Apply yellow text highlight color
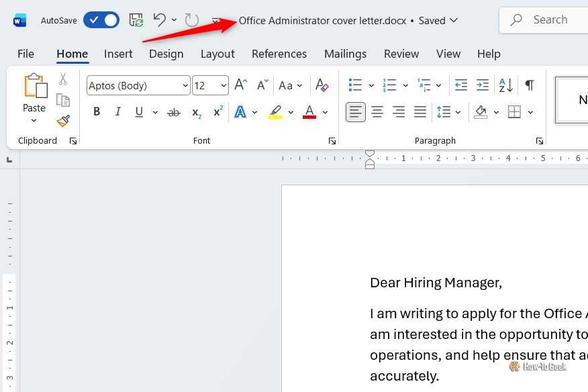The width and height of the screenshot is (588, 392). [275, 112]
